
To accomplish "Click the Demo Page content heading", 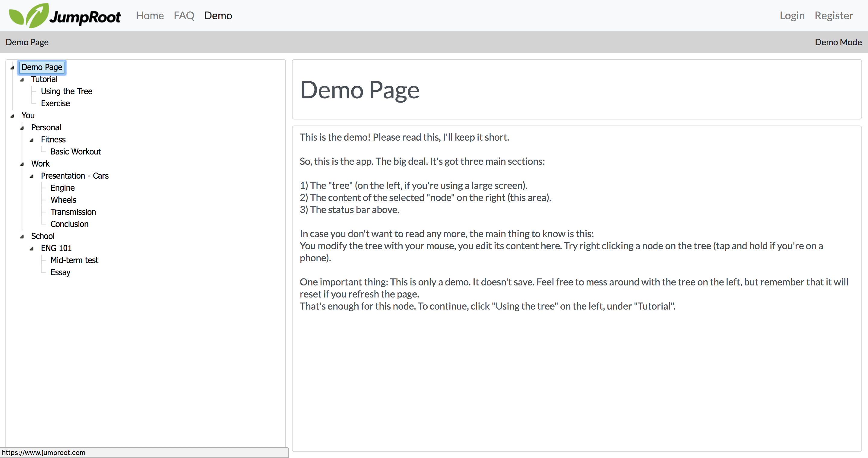I will pyautogui.click(x=359, y=90).
